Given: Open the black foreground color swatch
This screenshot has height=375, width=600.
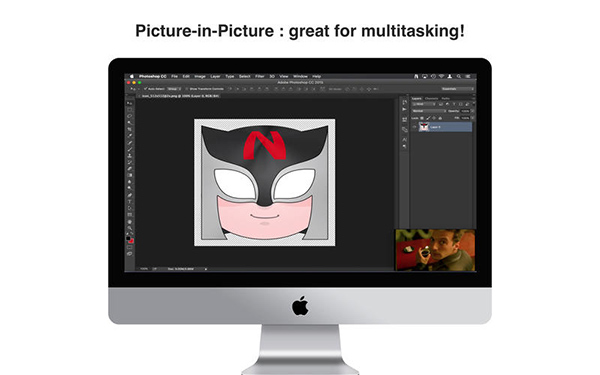Looking at the screenshot, I should (128, 238).
